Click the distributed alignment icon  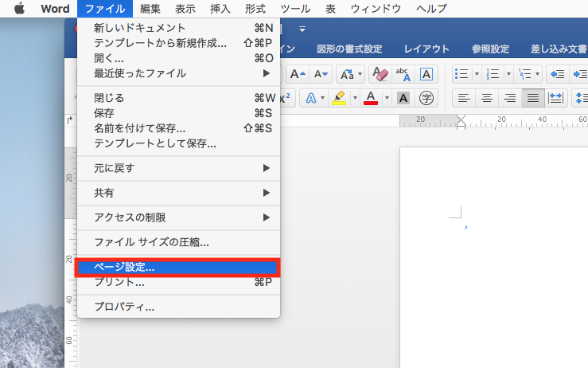(x=556, y=98)
